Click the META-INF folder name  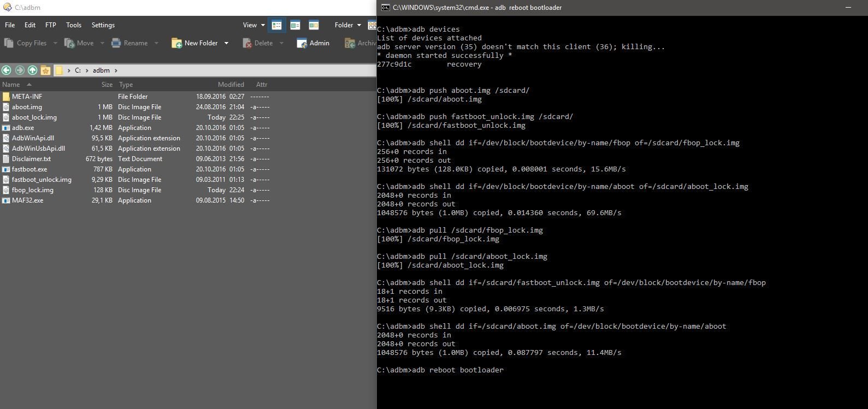click(x=27, y=97)
